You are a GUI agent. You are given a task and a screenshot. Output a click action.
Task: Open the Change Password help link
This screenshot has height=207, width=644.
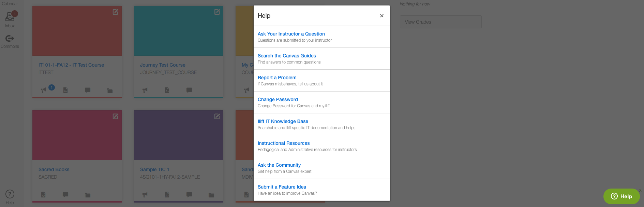(278, 99)
